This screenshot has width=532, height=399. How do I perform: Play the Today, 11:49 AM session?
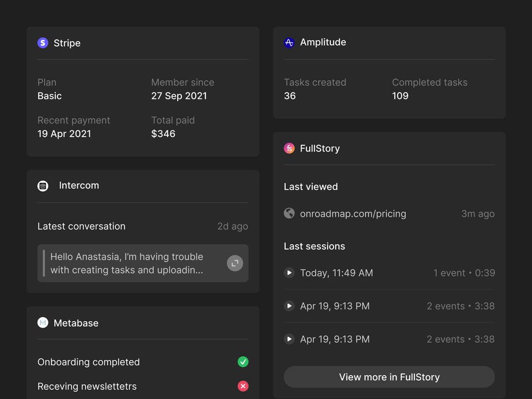pos(289,273)
